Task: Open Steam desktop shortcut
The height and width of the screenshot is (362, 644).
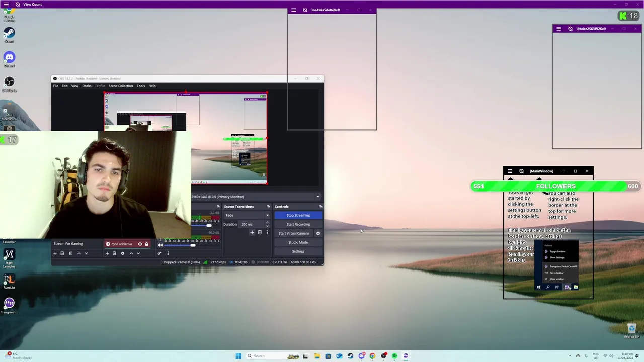Action: coord(9,35)
